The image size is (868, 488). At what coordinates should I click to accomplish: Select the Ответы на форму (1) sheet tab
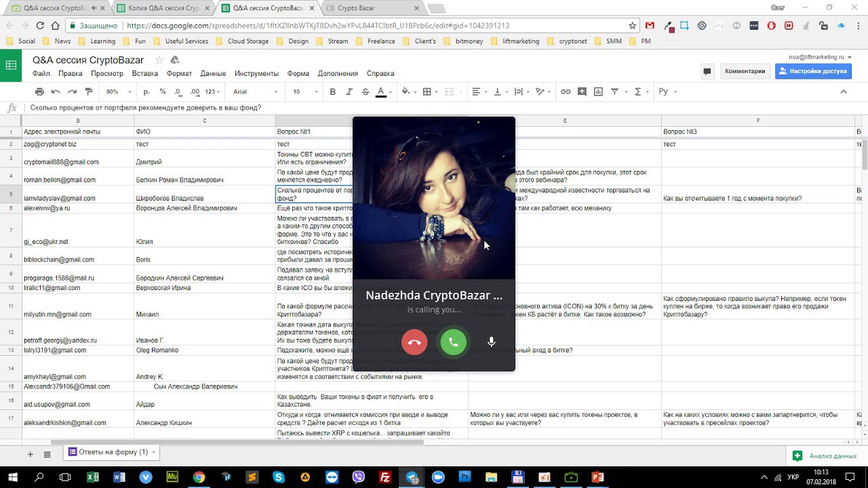[x=112, y=452]
